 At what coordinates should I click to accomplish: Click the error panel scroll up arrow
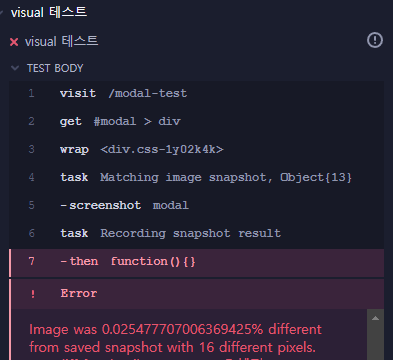coord(375,318)
